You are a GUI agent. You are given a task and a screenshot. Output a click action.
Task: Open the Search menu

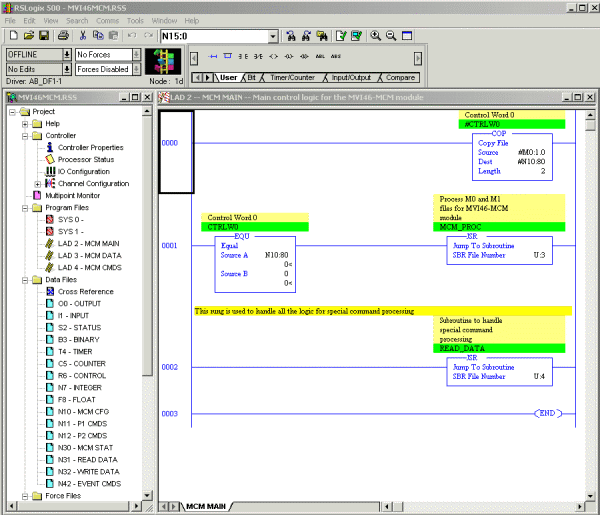[x=77, y=21]
